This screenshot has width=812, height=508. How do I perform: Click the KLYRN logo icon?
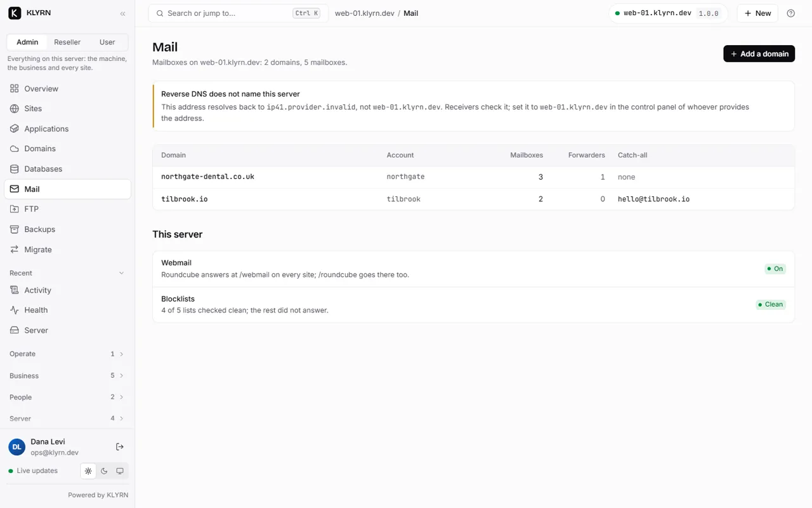pyautogui.click(x=15, y=13)
